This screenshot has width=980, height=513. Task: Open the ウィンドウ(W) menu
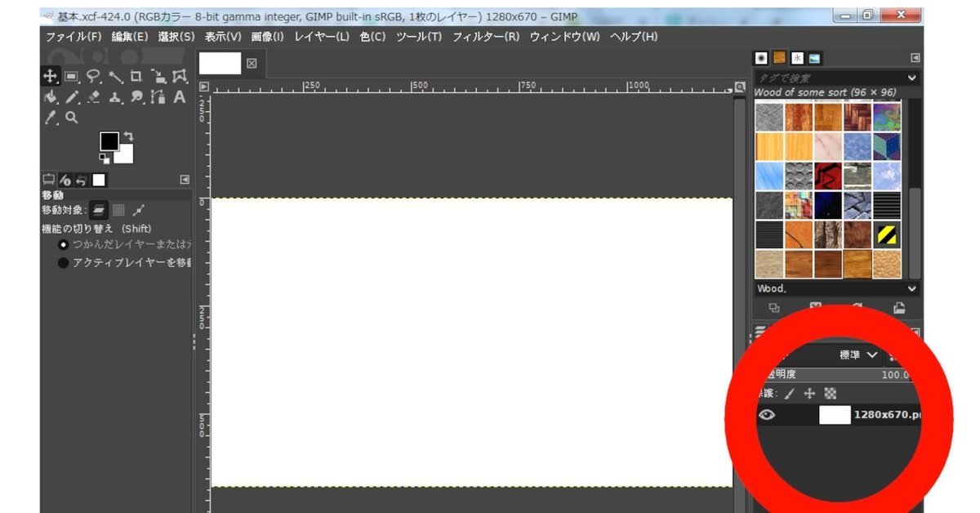click(565, 37)
